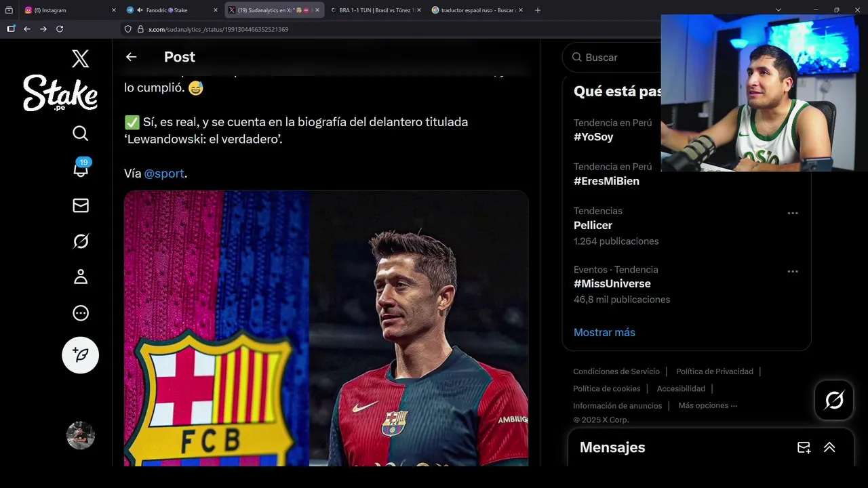Image resolution: width=868 pixels, height=488 pixels.
Task: Open the Messages envelope icon in sidebar
Action: (x=81, y=205)
